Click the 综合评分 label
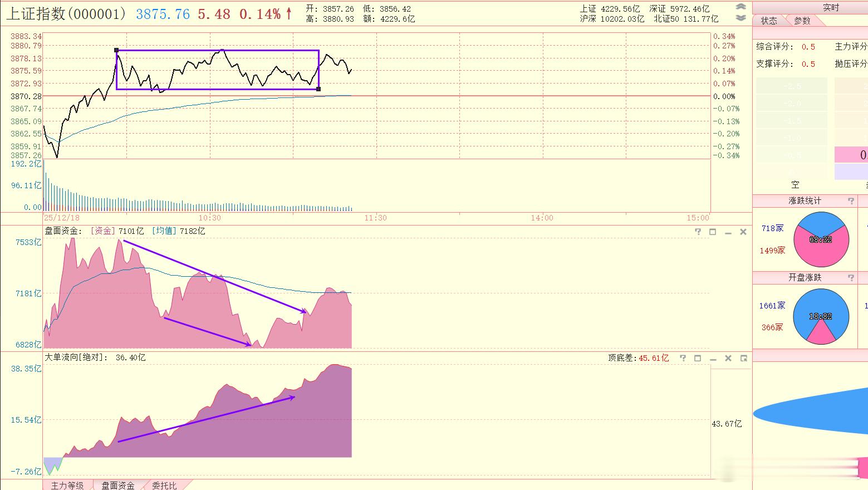 point(774,47)
